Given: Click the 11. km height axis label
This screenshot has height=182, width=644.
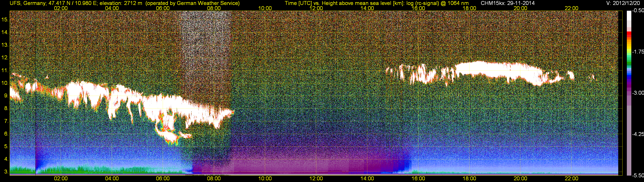Looking at the screenshot, I should tap(5, 71).
